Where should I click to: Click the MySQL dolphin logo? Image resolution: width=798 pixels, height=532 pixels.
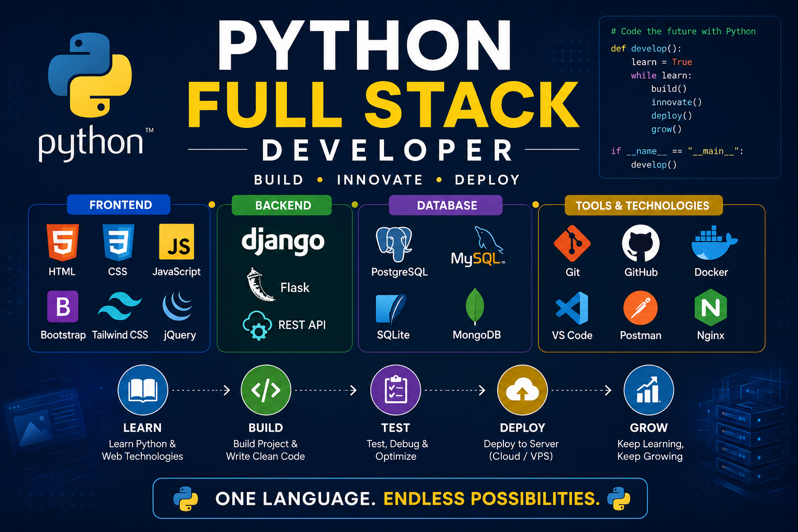coord(477,246)
